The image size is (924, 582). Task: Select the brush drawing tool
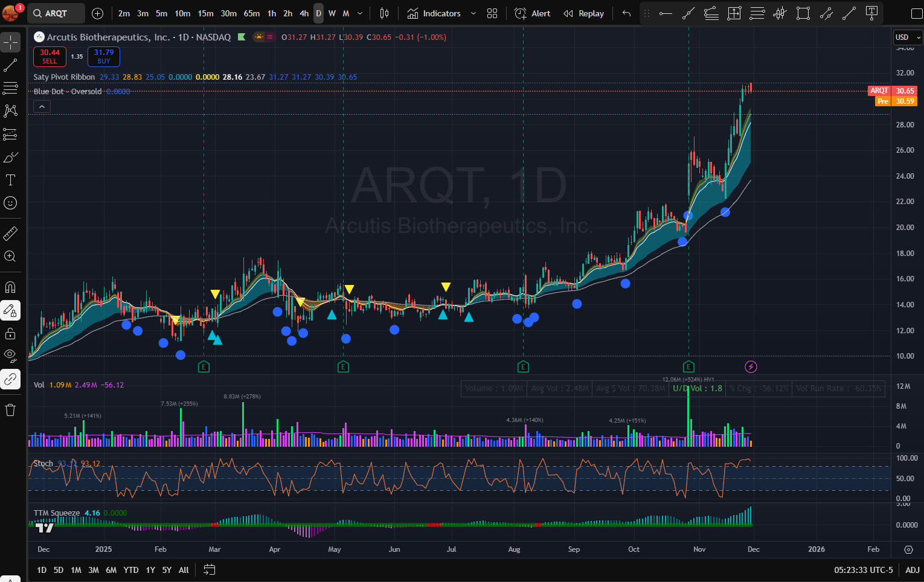tap(10, 157)
